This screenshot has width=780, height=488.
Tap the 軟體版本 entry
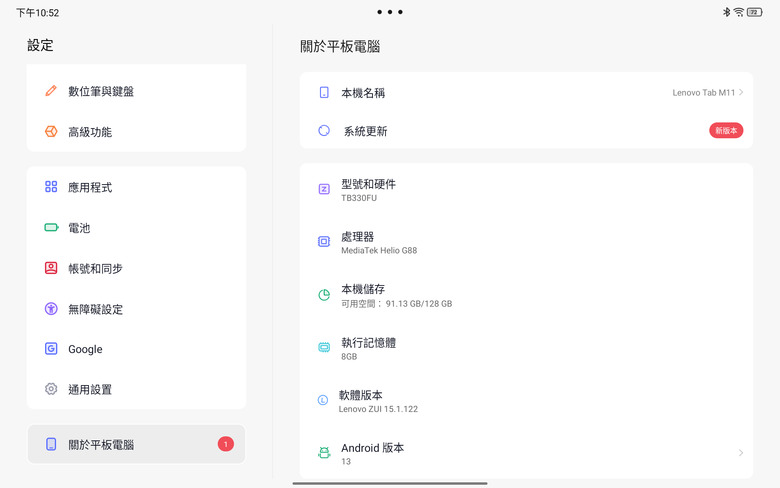point(526,401)
